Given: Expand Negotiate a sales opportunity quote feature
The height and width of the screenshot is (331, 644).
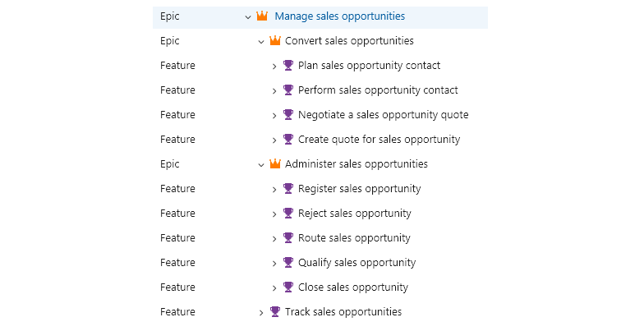Looking at the screenshot, I should [x=274, y=115].
